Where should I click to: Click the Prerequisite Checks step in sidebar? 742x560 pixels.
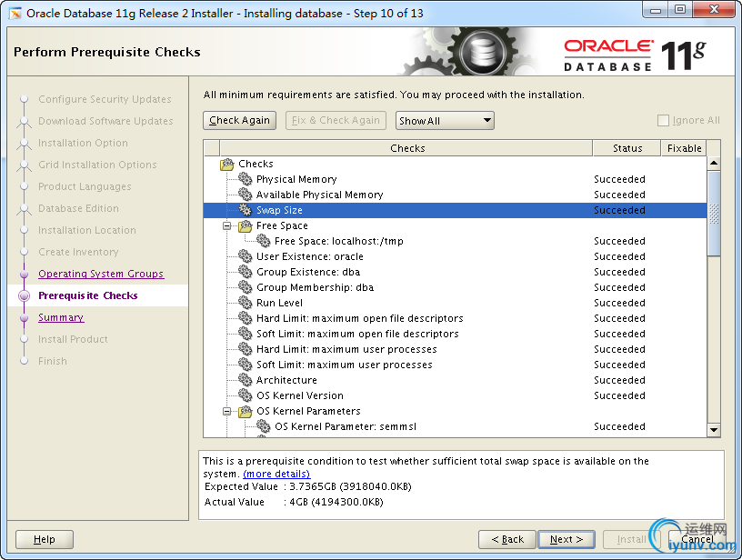coord(88,295)
